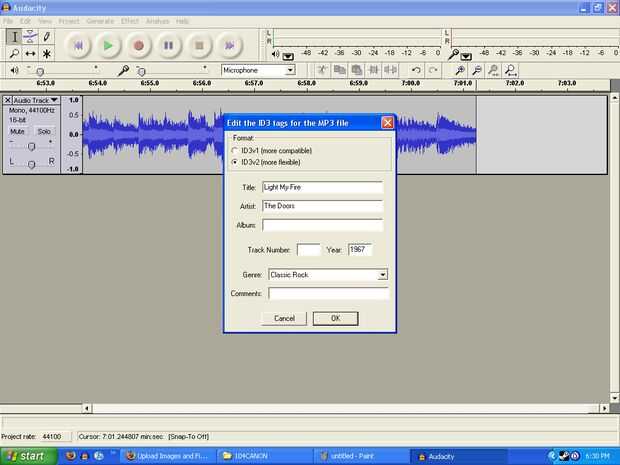Click the Zoom Out magnifier icon
The image size is (620, 465).
477,70
